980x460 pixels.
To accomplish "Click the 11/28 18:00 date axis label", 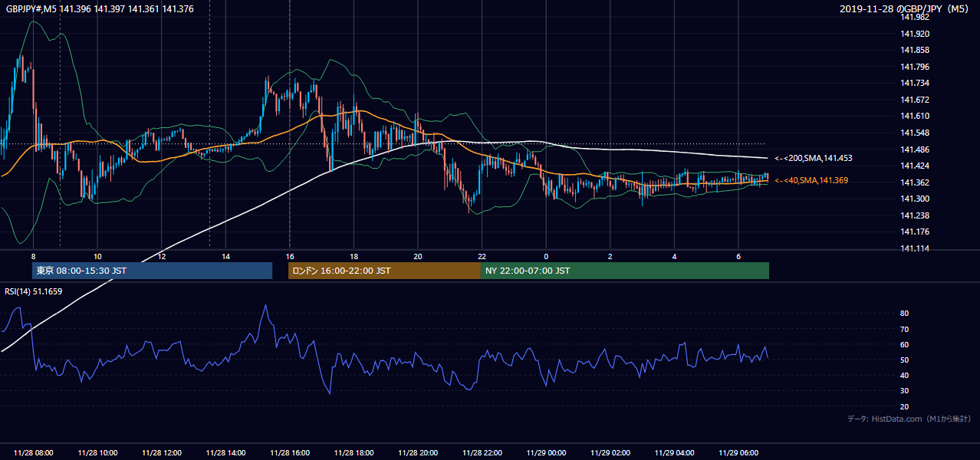I will click(354, 453).
